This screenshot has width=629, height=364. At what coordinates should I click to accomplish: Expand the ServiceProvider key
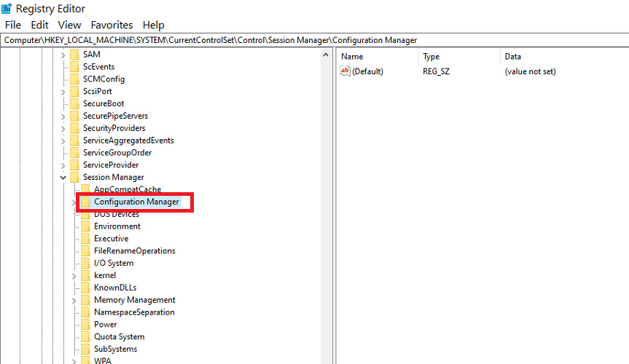tap(63, 165)
